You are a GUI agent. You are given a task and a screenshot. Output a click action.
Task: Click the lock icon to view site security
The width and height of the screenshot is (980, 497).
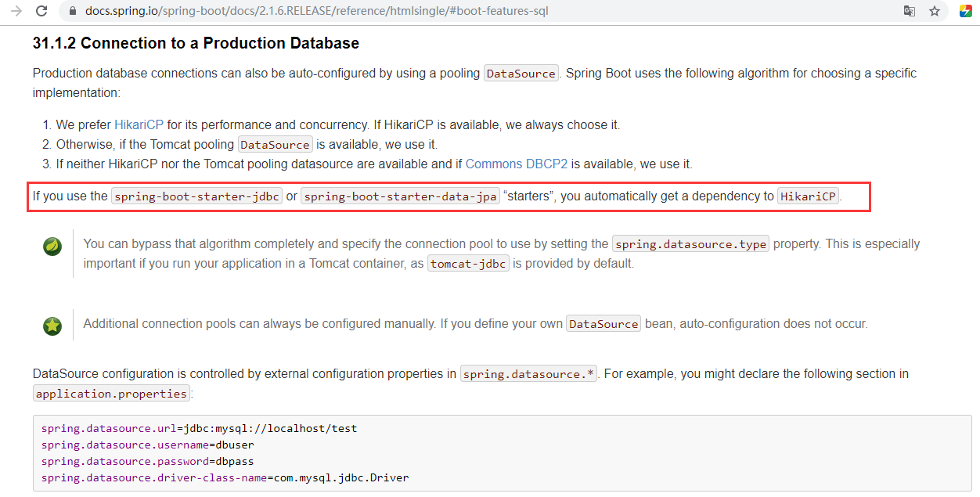(71, 11)
